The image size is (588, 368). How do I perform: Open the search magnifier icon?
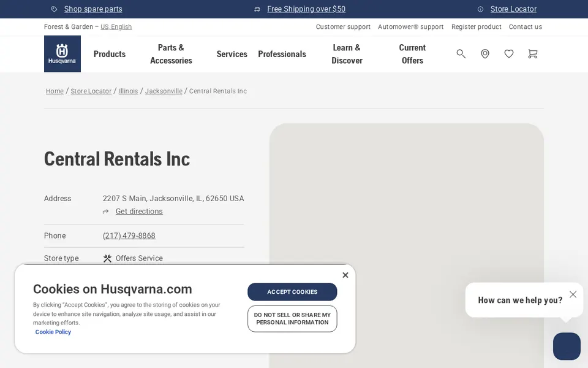461,54
